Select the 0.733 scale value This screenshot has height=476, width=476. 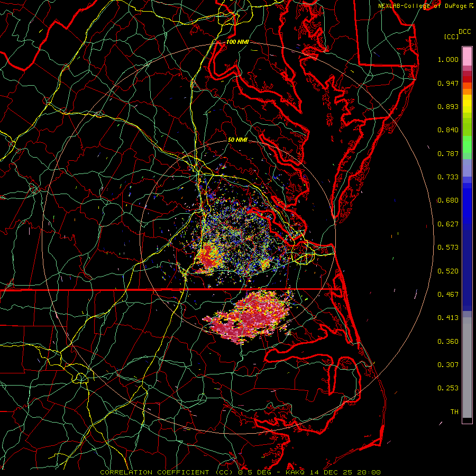point(448,177)
